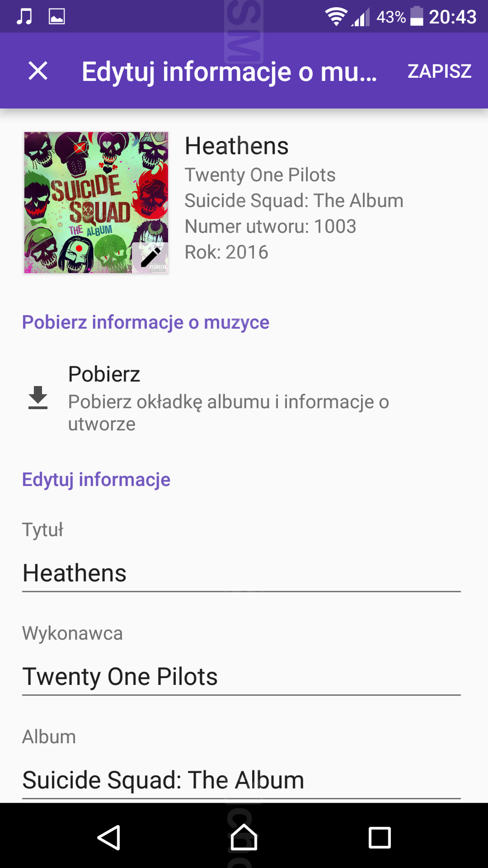Image resolution: width=488 pixels, height=868 pixels.
Task: Tap ZAPISZ to save changes
Action: (x=439, y=71)
